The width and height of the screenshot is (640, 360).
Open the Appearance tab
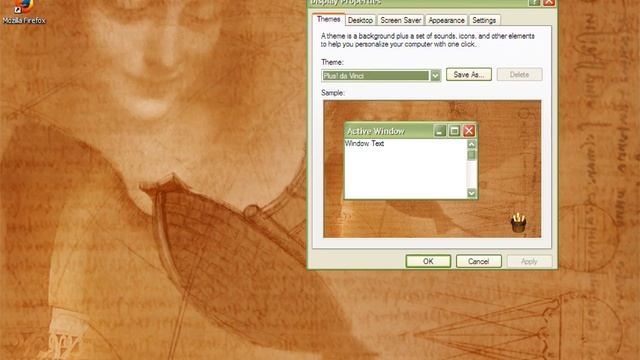pyautogui.click(x=446, y=20)
